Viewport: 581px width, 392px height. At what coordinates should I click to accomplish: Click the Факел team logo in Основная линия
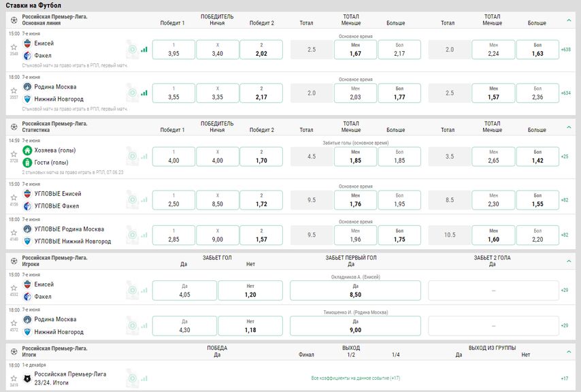pyautogui.click(x=27, y=56)
